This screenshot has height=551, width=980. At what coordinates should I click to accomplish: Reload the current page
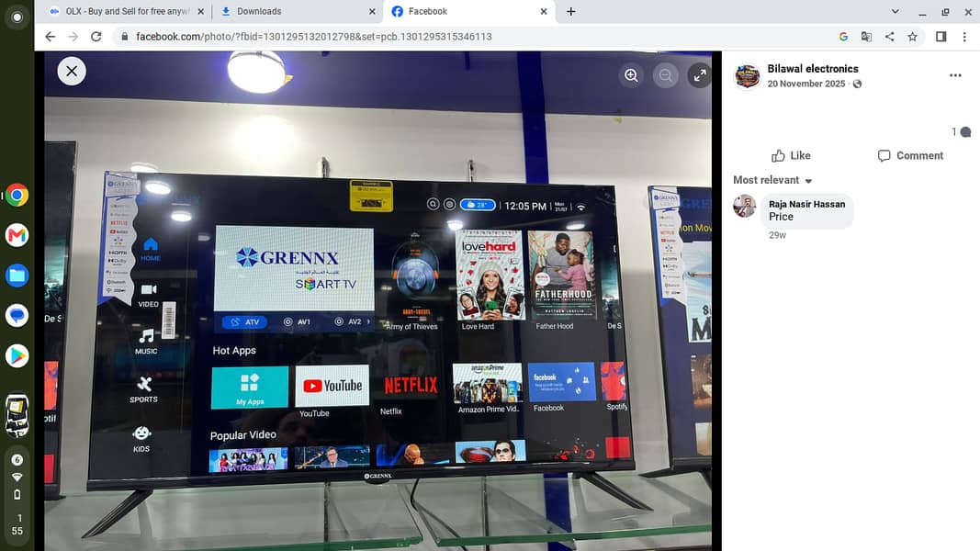tap(96, 37)
